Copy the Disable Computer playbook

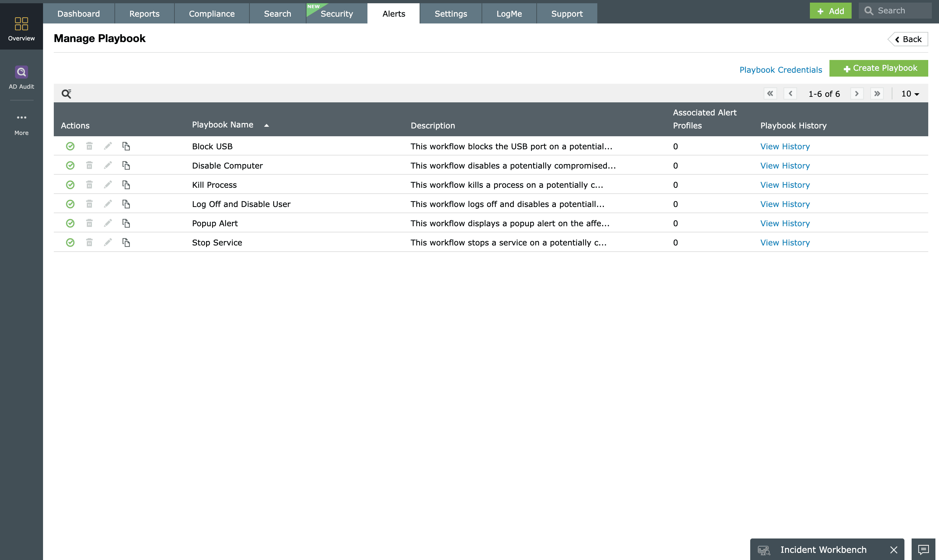pyautogui.click(x=126, y=165)
